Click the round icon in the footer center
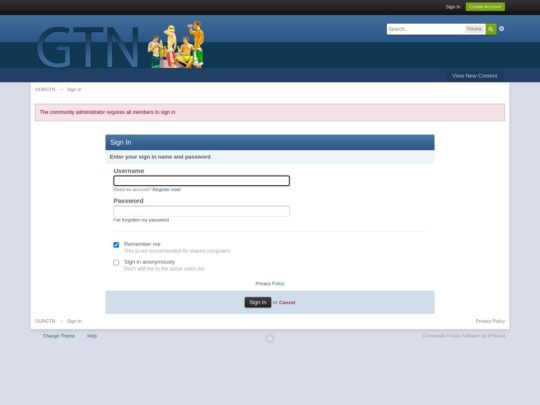 270,339
